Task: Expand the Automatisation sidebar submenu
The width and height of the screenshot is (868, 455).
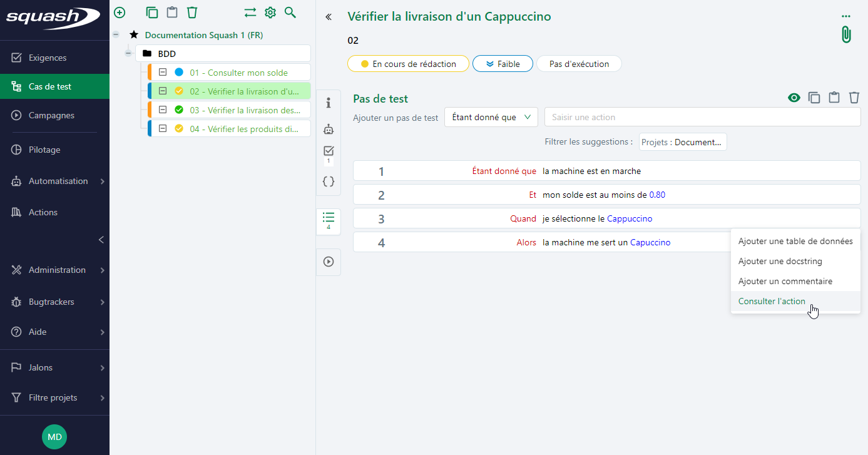Action: [x=102, y=181]
